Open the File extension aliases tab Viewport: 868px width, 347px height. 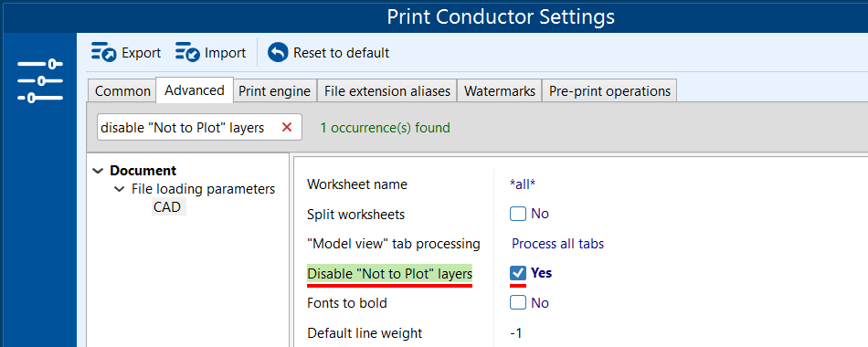pyautogui.click(x=387, y=91)
